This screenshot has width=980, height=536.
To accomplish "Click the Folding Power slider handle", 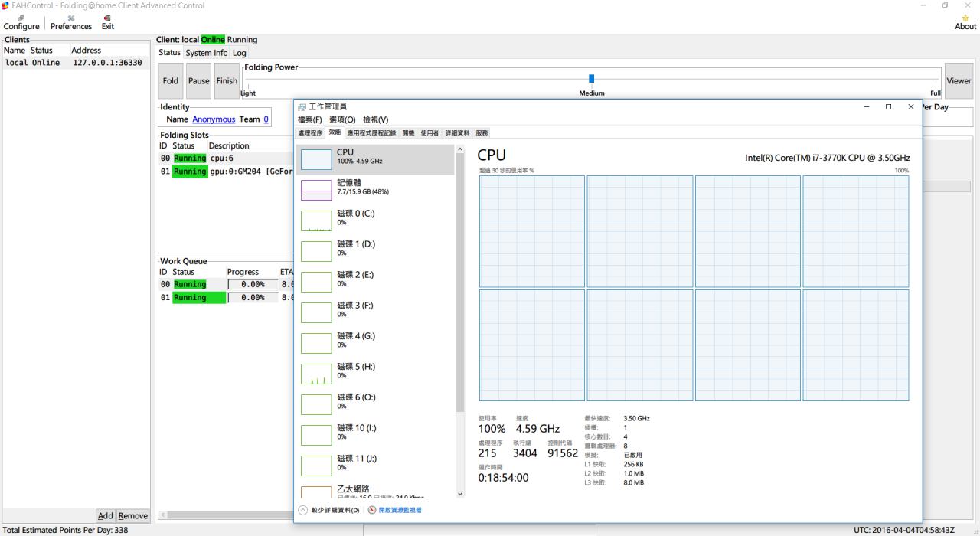I will click(x=591, y=78).
